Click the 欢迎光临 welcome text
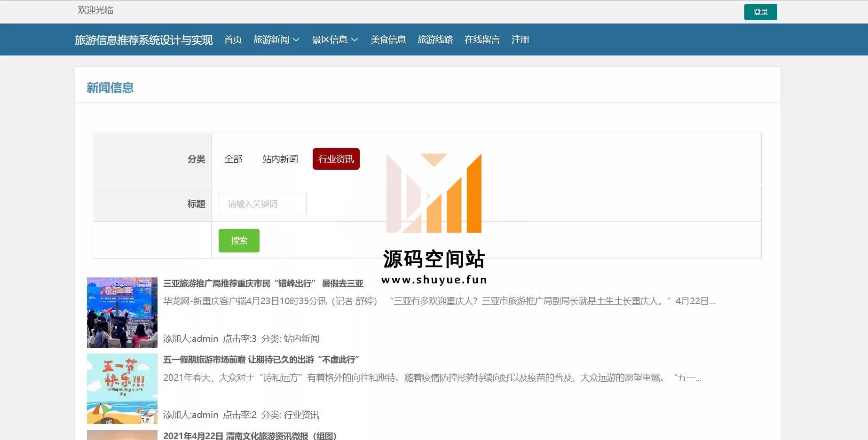Screen dimensions: 868x440 95,10
